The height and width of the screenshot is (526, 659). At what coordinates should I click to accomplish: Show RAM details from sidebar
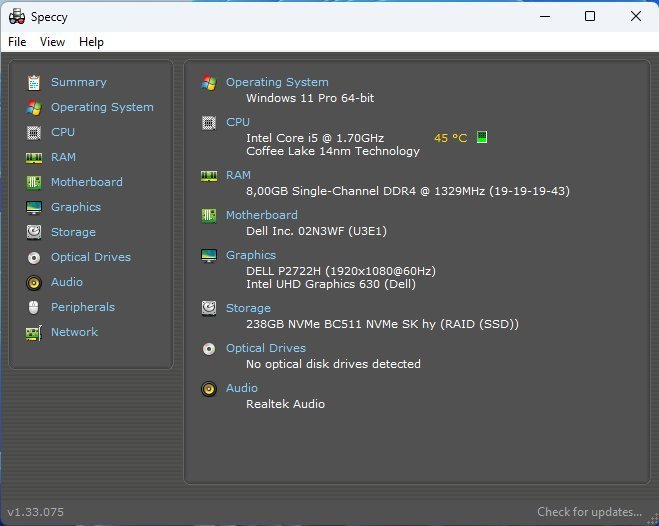point(63,157)
